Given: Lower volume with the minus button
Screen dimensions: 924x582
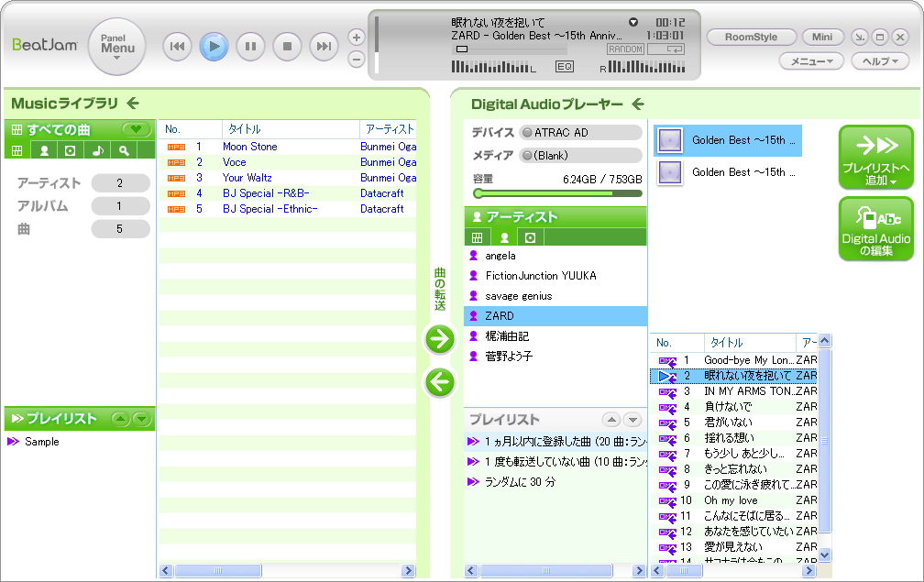Looking at the screenshot, I should click(356, 59).
